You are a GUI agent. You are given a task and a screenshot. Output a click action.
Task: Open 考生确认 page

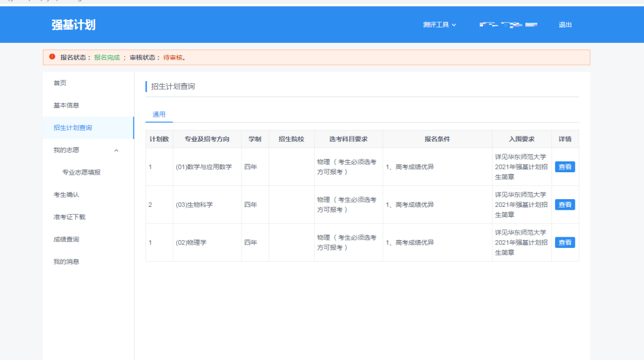pyautogui.click(x=66, y=195)
